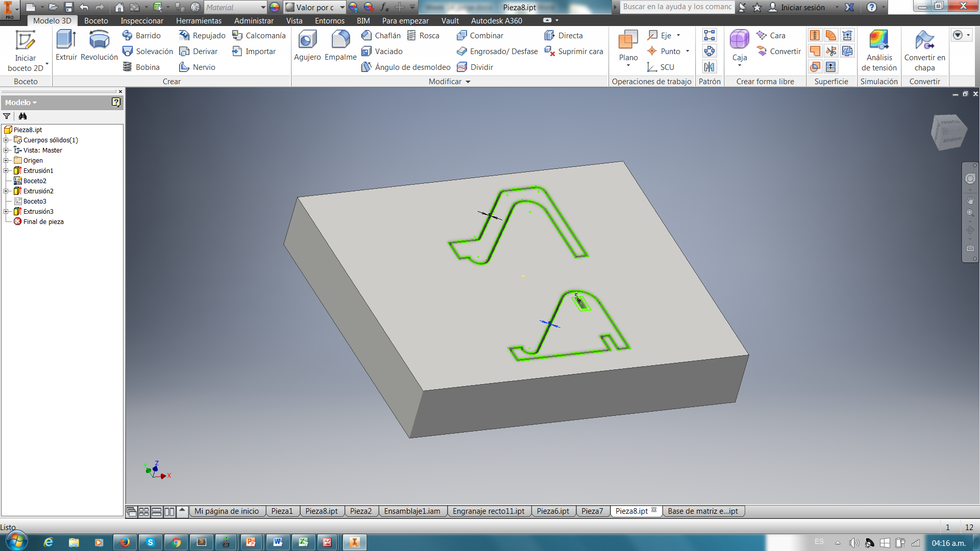Select Boceto3 in the model tree

click(x=34, y=202)
